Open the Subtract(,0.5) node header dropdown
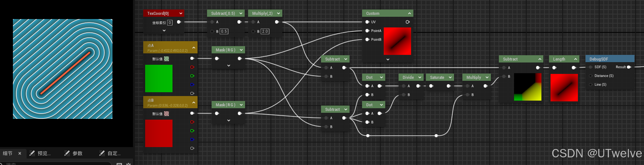 [x=241, y=13]
